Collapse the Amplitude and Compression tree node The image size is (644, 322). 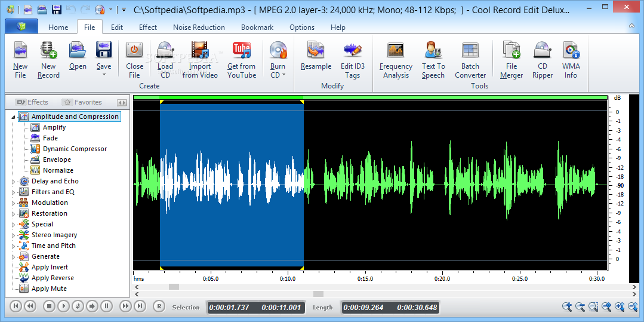tap(13, 117)
